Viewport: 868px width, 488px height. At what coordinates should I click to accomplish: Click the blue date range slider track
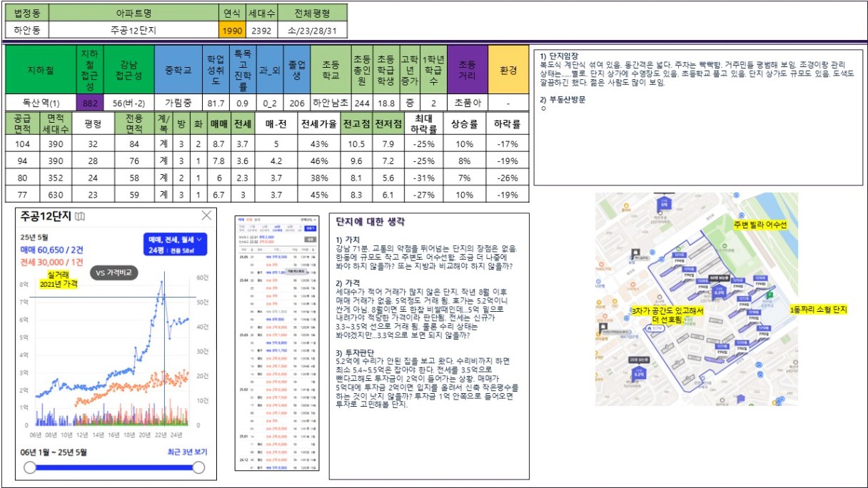coord(114,467)
